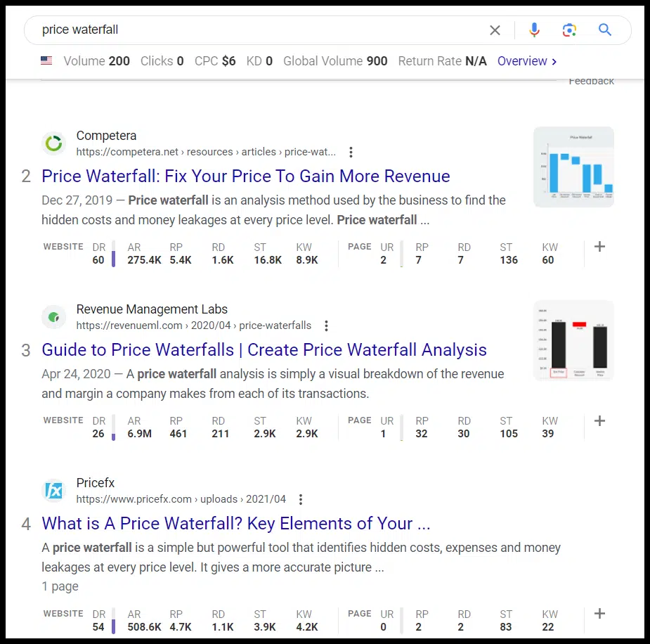The width and height of the screenshot is (650, 644).
Task: Click the blue search magnifier icon
Action: [x=605, y=30]
